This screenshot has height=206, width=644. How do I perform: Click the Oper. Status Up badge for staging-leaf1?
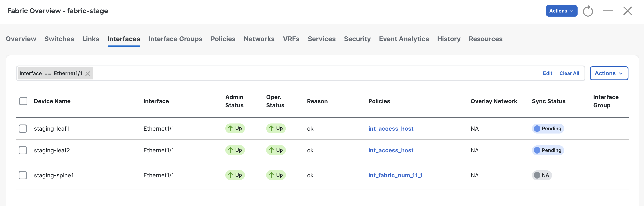tap(276, 128)
